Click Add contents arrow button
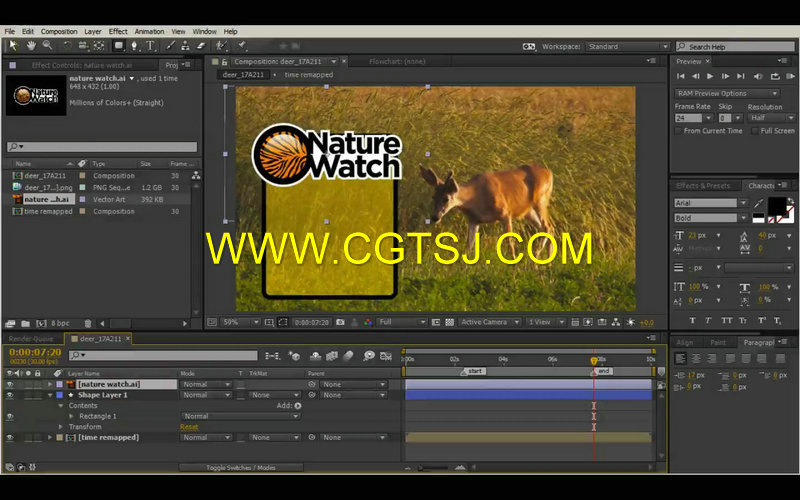 tap(298, 406)
